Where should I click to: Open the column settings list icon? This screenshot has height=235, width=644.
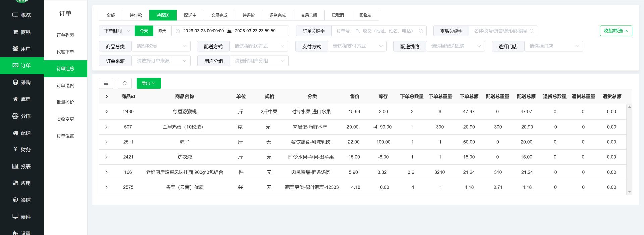point(106,83)
